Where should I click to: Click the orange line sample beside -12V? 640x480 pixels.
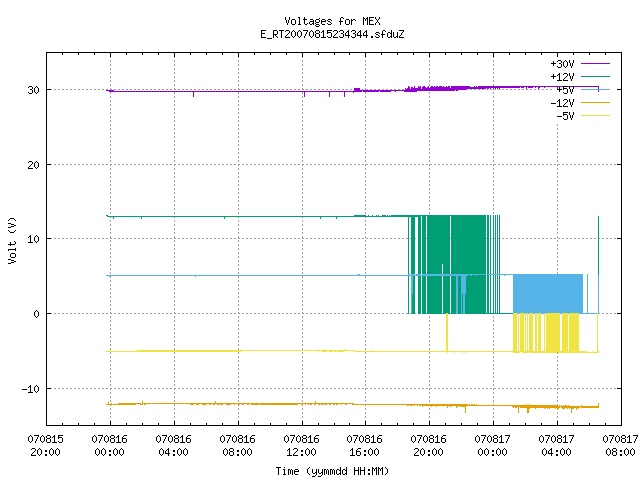tap(595, 102)
